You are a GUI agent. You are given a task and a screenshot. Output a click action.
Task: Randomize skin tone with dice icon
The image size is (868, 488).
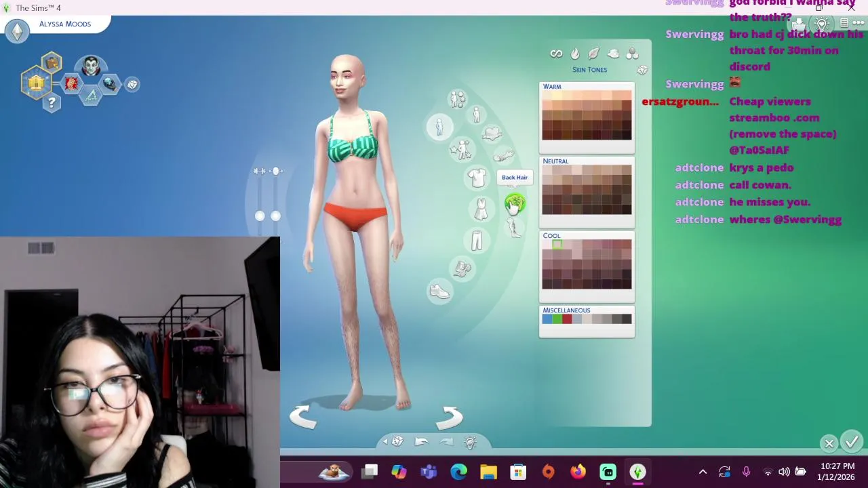[642, 69]
